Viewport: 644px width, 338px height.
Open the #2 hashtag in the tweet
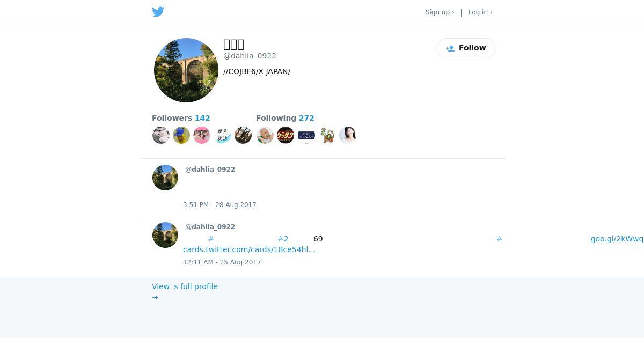pos(283,239)
